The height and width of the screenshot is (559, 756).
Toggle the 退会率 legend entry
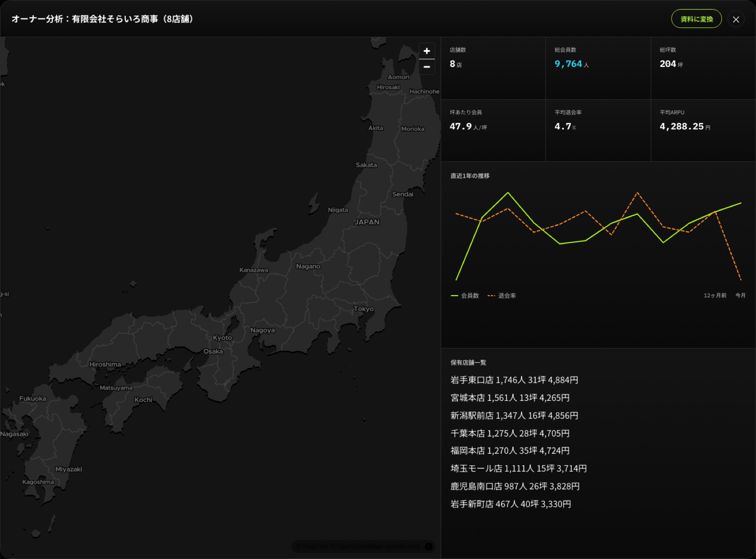tap(502, 296)
